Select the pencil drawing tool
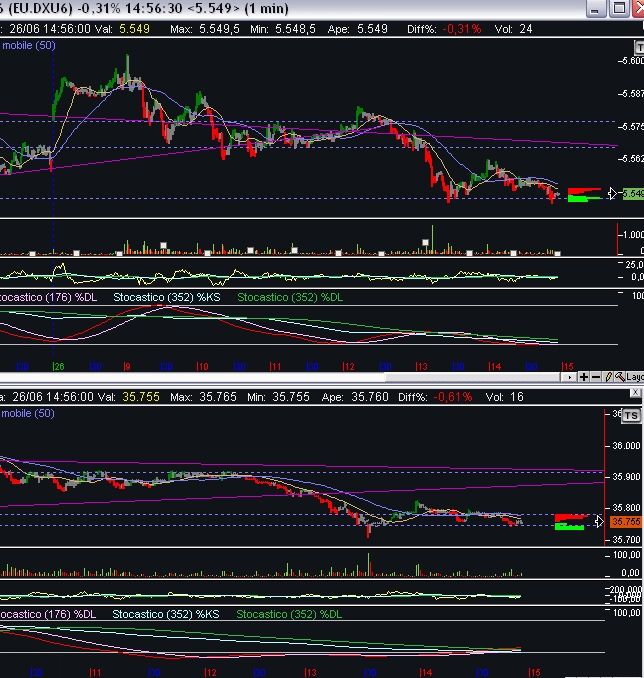Viewport: 644px width, 678px height. coord(608,377)
